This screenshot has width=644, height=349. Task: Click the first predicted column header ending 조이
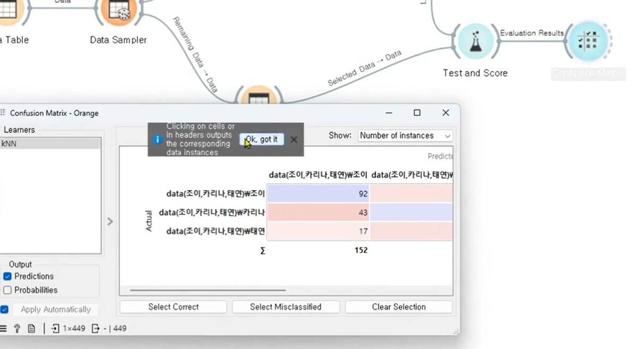click(318, 174)
